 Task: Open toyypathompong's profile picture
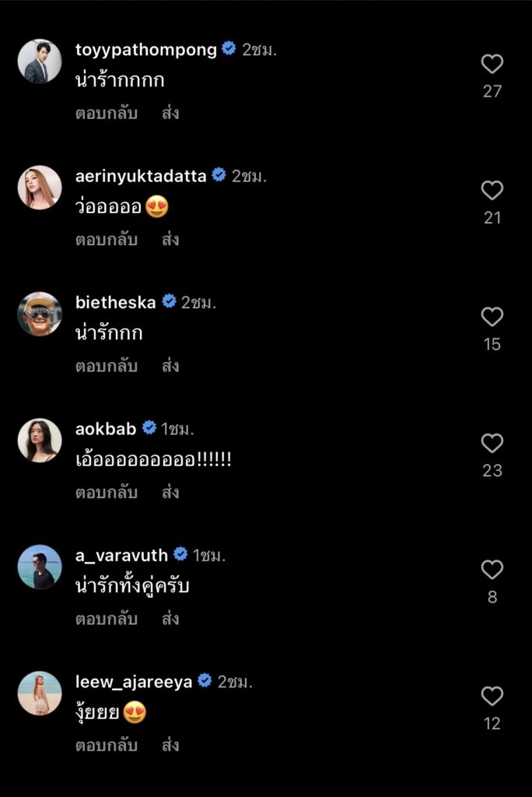pos(40,61)
